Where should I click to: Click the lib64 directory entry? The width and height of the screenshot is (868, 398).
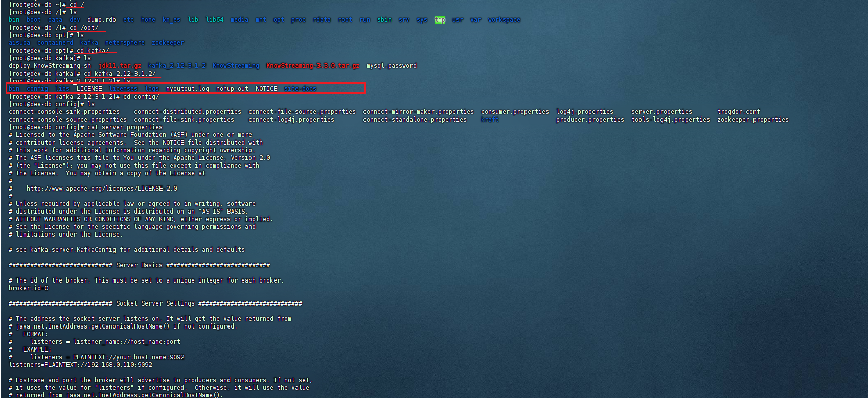coord(215,20)
